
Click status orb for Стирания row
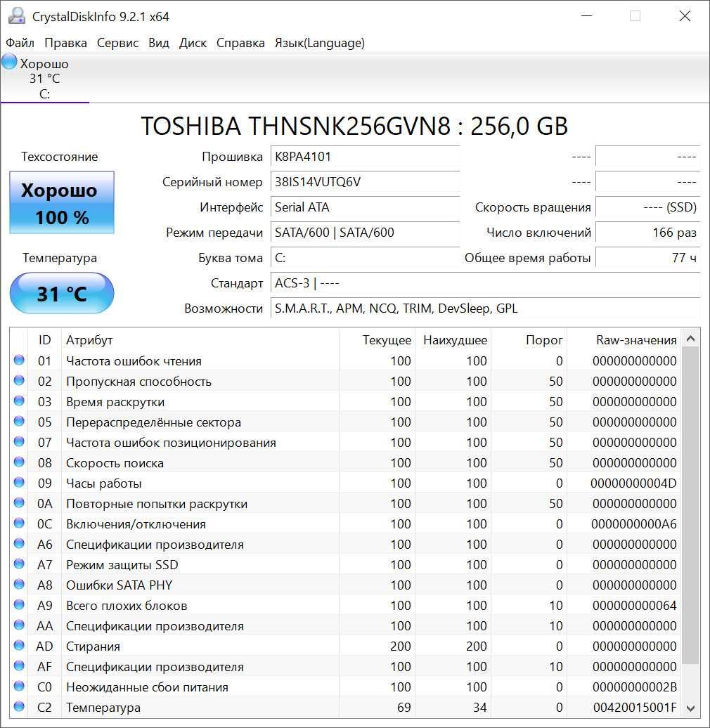pos(19,645)
